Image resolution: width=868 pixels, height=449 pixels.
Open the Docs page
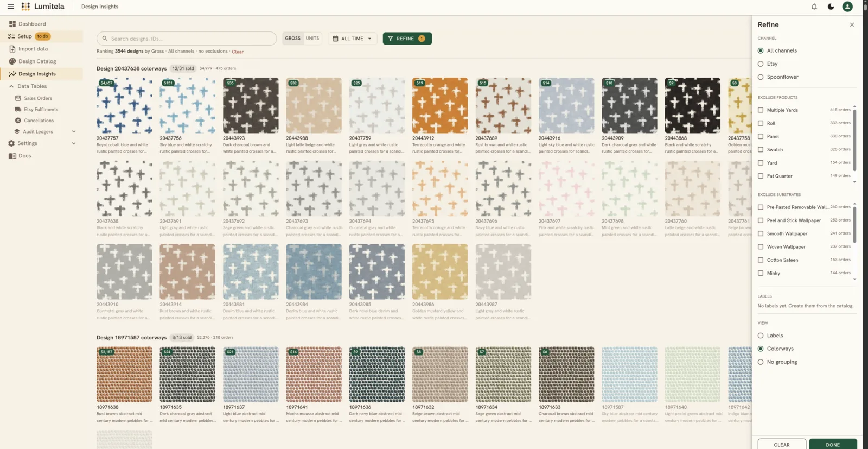(24, 156)
